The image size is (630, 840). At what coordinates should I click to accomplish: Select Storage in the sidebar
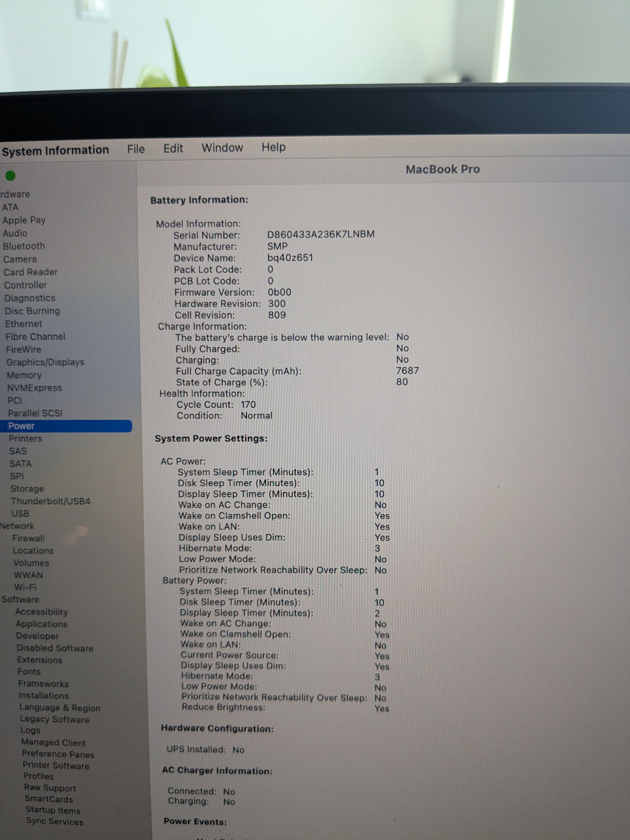click(x=27, y=489)
